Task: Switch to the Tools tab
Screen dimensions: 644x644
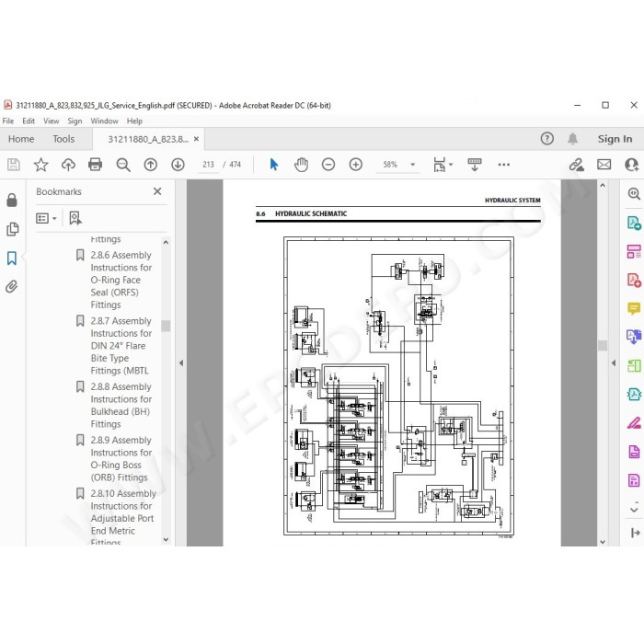Action: tap(63, 139)
